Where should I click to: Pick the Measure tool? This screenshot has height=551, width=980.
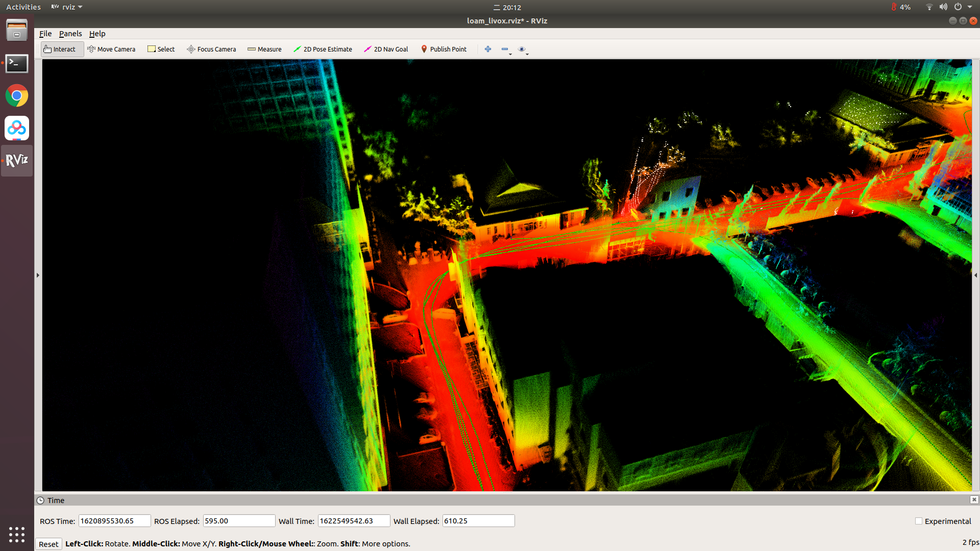264,49
